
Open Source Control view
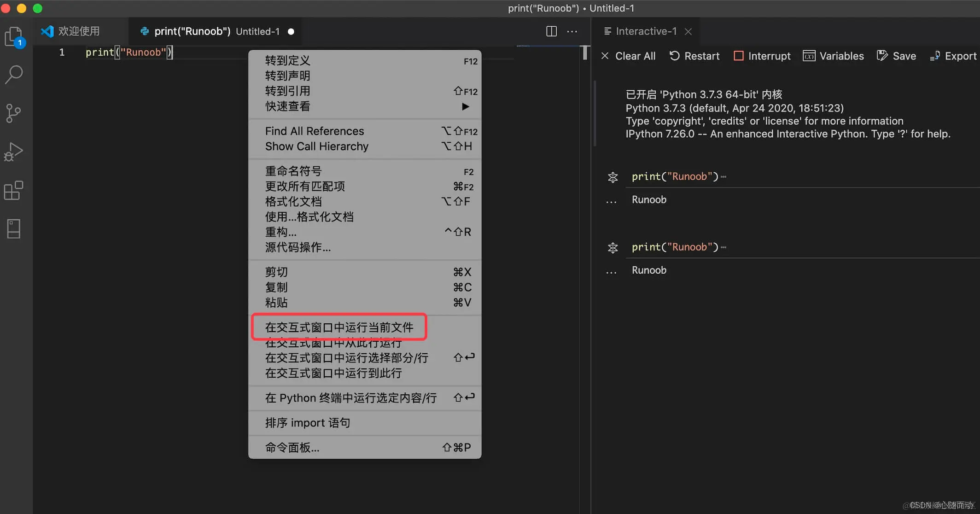click(14, 113)
